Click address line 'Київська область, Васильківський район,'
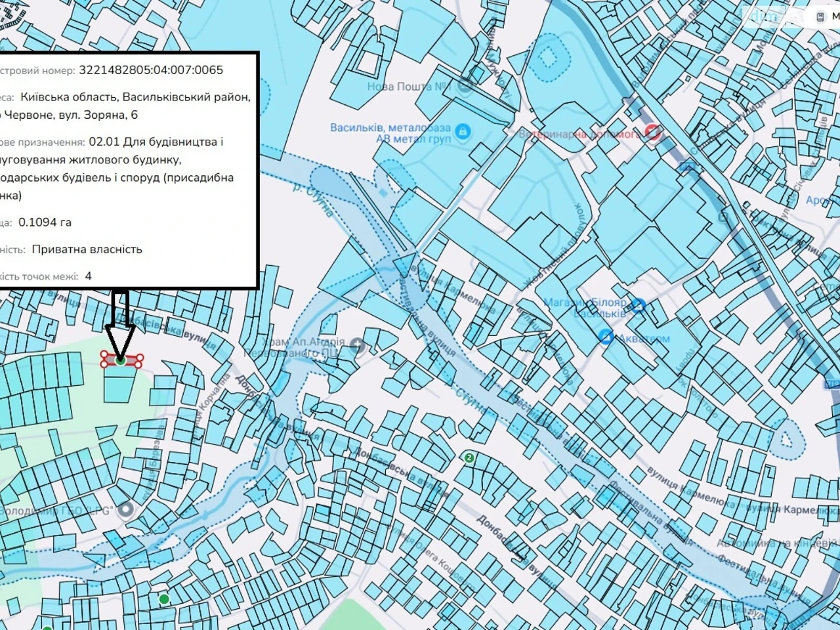This screenshot has width=840, height=630. click(x=136, y=97)
